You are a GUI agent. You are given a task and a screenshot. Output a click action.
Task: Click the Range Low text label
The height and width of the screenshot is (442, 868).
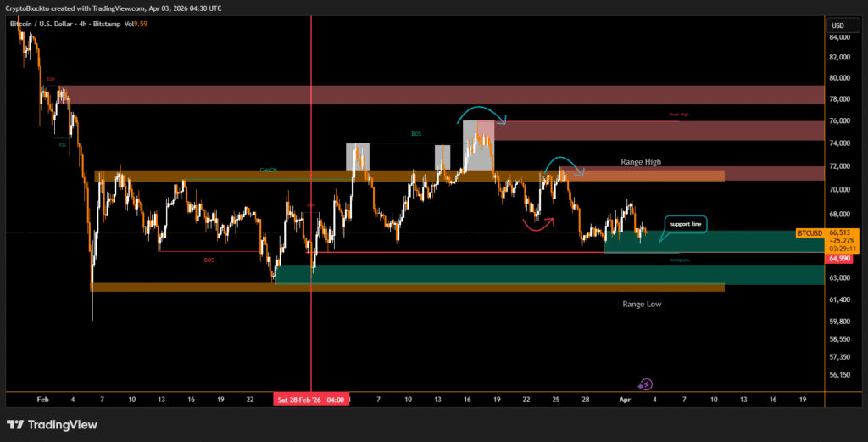click(x=642, y=304)
